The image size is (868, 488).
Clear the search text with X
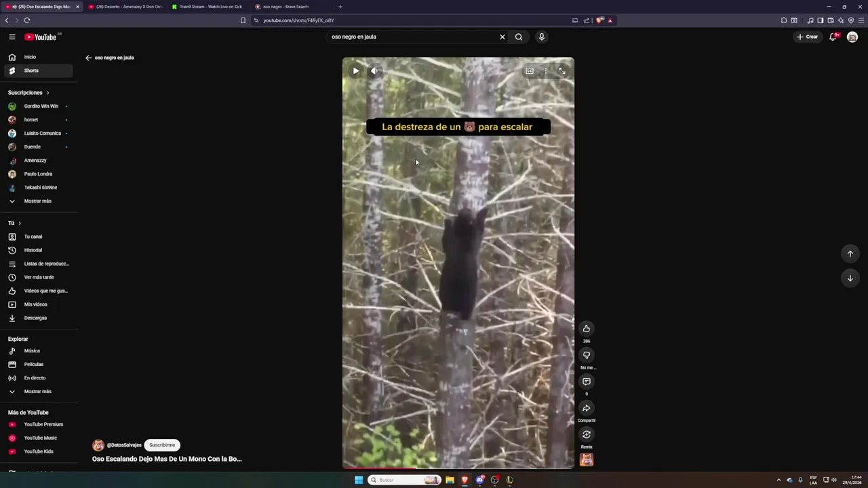[502, 37]
